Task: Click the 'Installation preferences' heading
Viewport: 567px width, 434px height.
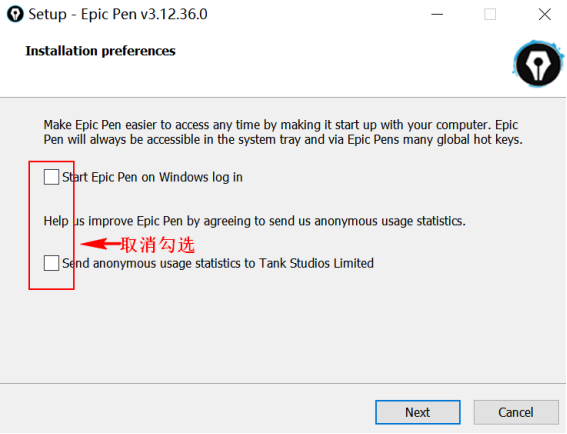Action: pyautogui.click(x=101, y=51)
